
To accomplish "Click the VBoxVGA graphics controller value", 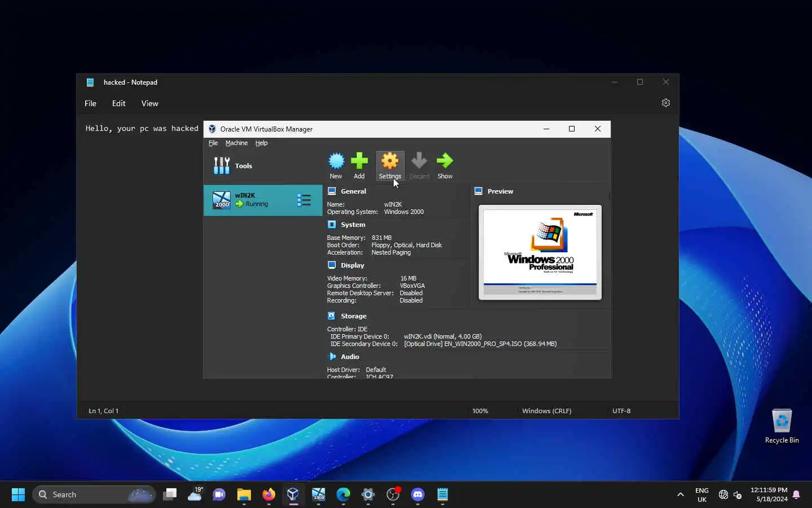I will (412, 286).
